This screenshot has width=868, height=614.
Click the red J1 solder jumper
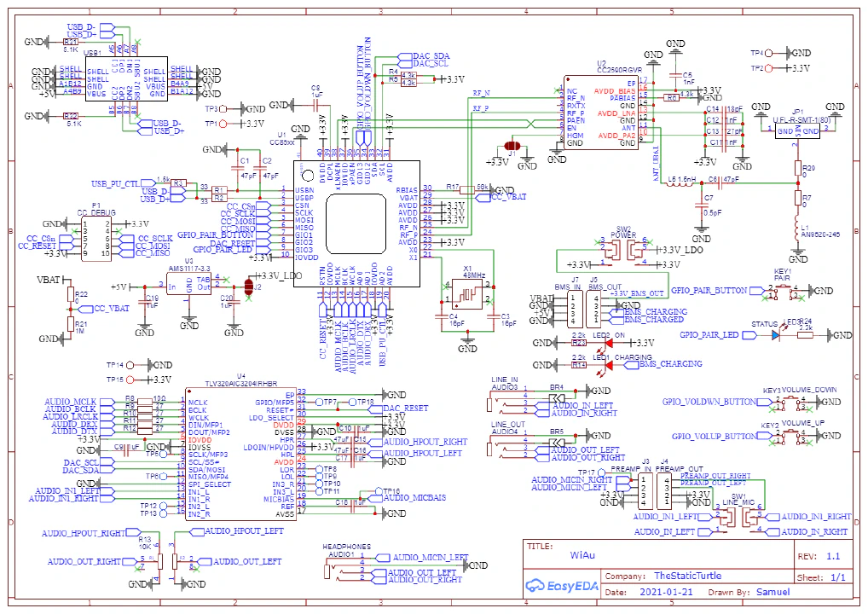tap(512, 146)
